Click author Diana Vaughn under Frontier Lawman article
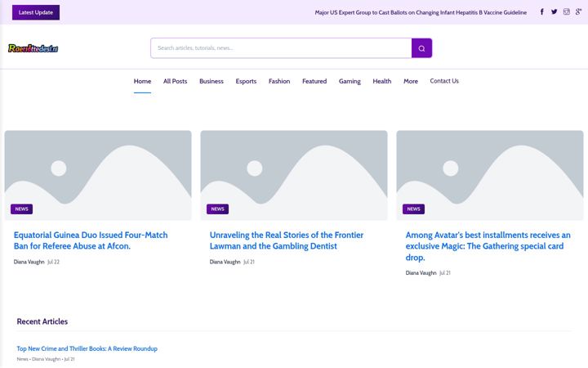This screenshot has width=588, height=368. pos(225,262)
